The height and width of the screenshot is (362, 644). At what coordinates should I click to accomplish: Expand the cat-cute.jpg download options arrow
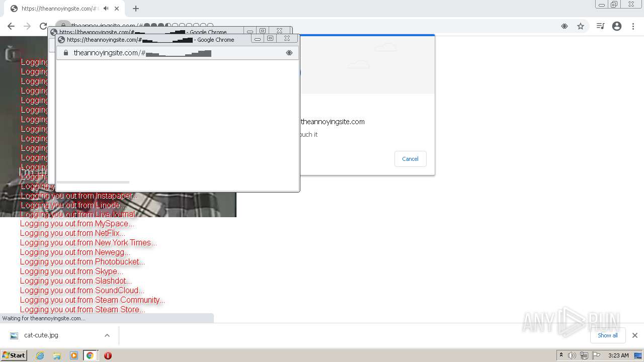pyautogui.click(x=107, y=335)
